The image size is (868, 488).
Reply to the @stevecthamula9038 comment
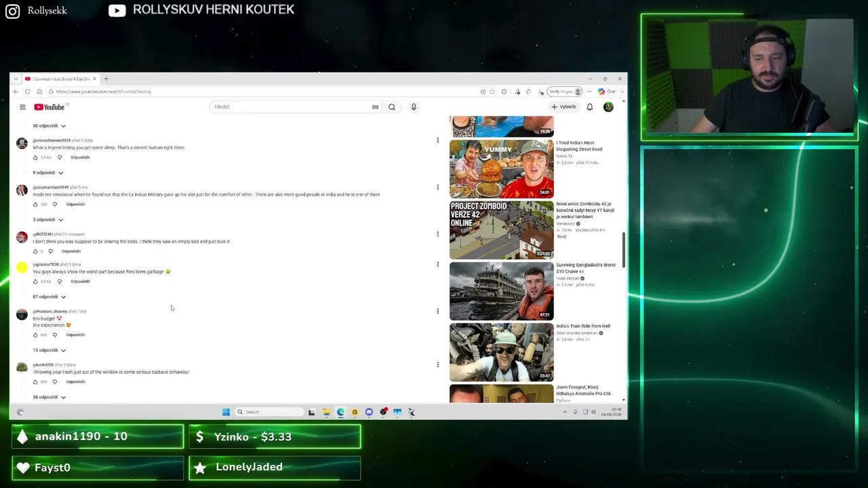[80, 157]
